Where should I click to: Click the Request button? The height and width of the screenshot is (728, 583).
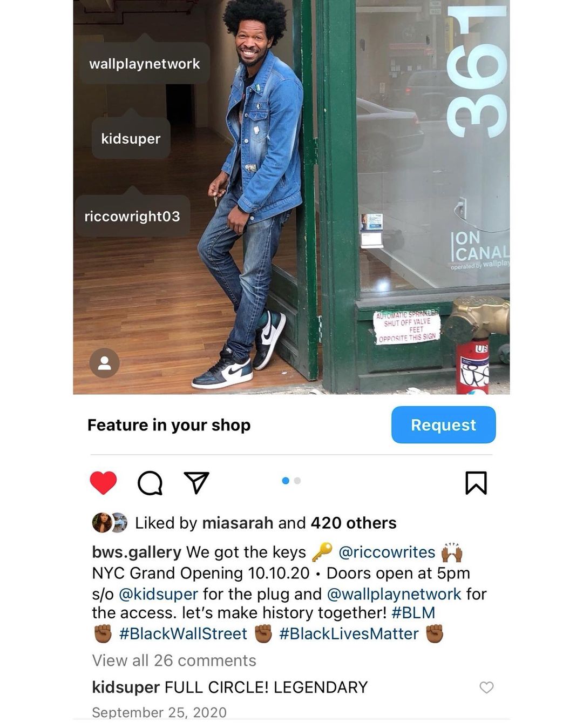[x=443, y=425]
